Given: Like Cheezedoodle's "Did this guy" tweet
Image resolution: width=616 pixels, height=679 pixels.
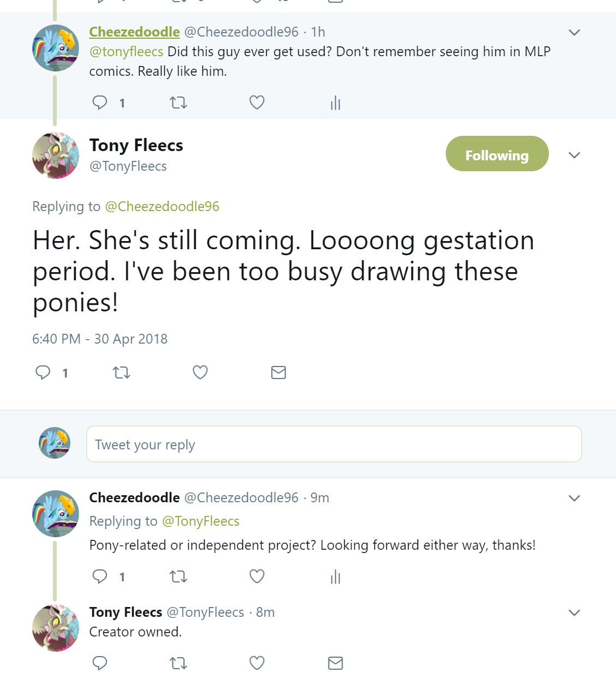Looking at the screenshot, I should (257, 103).
